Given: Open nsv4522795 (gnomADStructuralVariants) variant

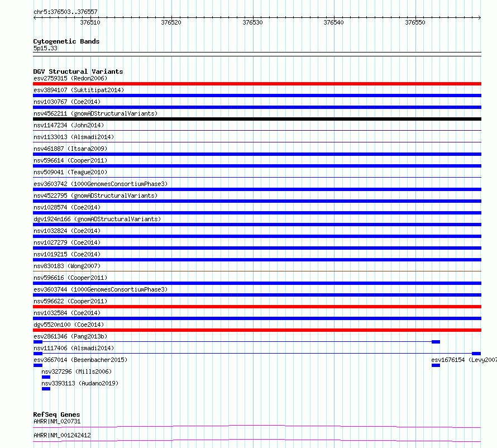Looking at the screenshot, I should coord(95,196).
